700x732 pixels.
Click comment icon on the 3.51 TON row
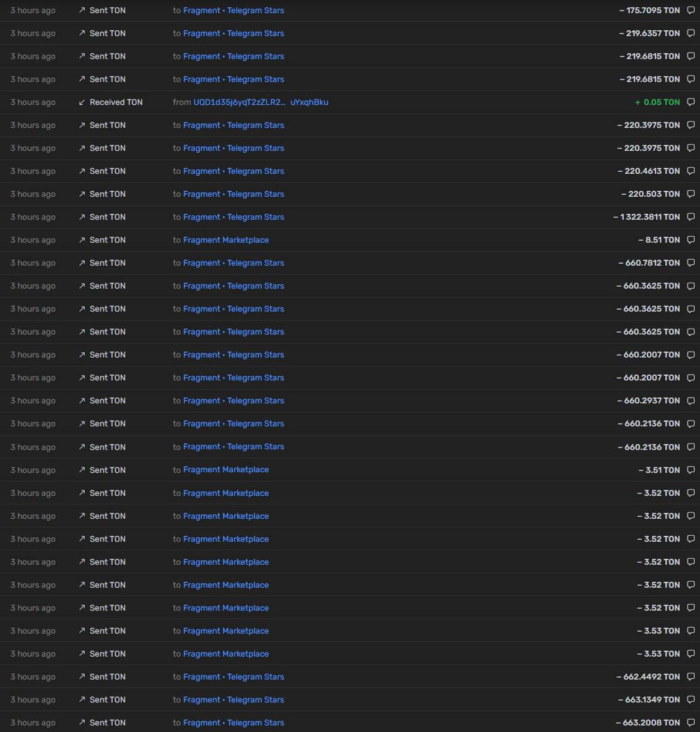pos(691,470)
